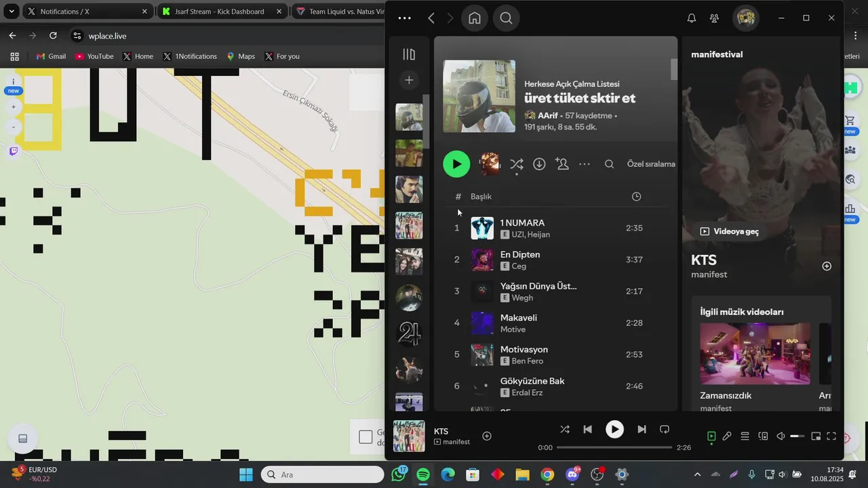The image size is (868, 488).
Task: Add KTS to library in side panel
Action: (827, 266)
